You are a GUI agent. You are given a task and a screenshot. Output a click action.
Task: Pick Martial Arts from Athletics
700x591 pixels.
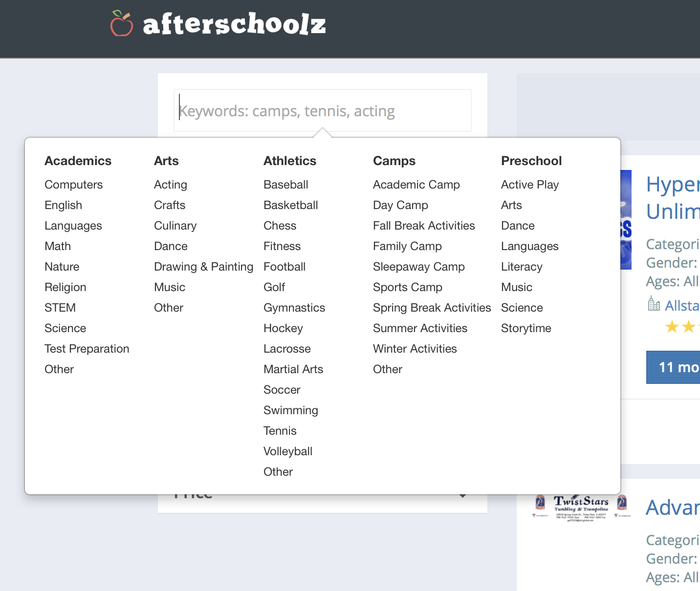coord(293,369)
